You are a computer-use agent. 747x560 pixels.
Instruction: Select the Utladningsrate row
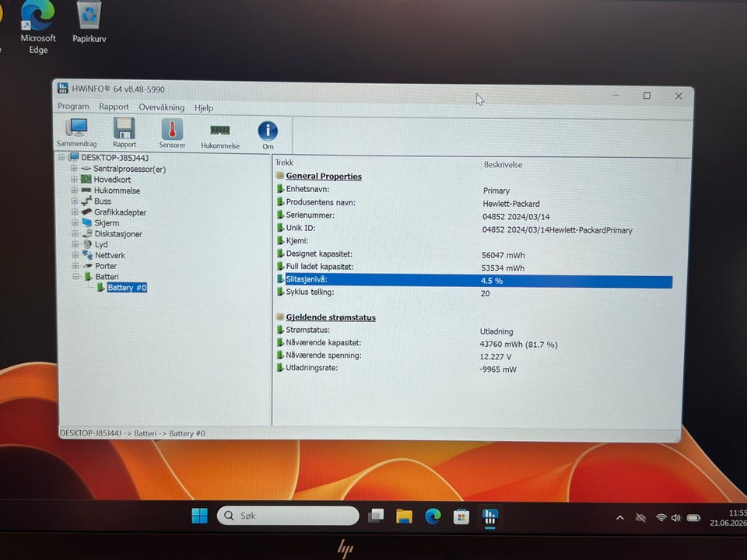pos(475,368)
